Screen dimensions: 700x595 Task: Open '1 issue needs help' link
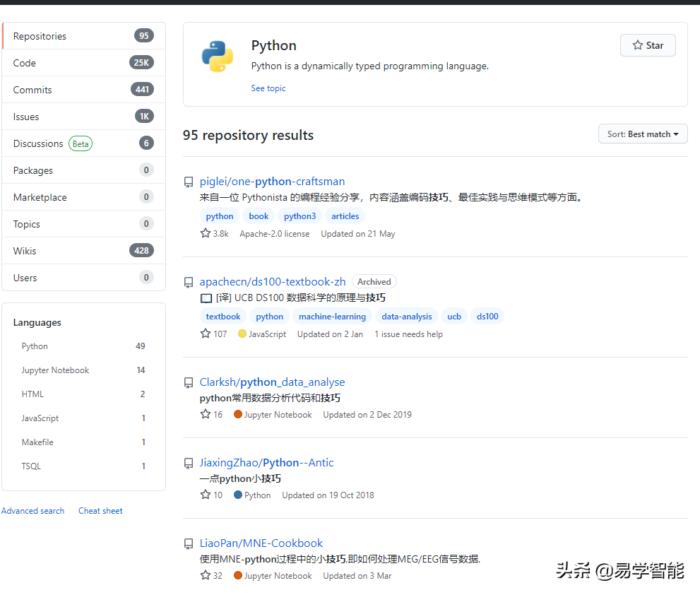(409, 334)
